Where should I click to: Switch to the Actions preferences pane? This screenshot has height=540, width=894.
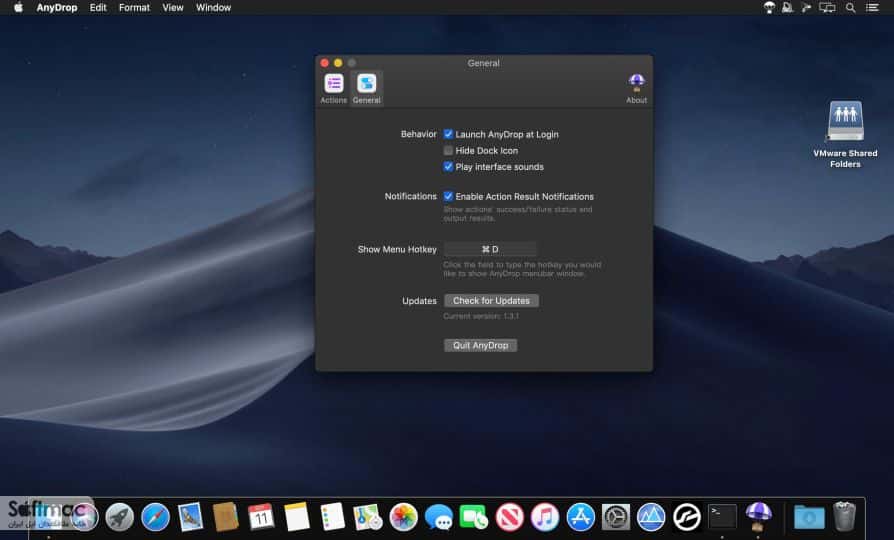point(334,88)
